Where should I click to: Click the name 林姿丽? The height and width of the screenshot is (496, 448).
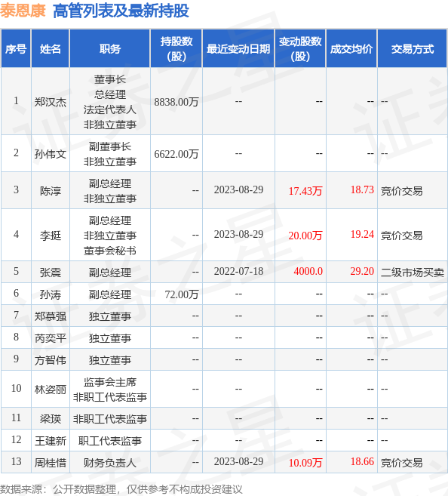coord(51,390)
